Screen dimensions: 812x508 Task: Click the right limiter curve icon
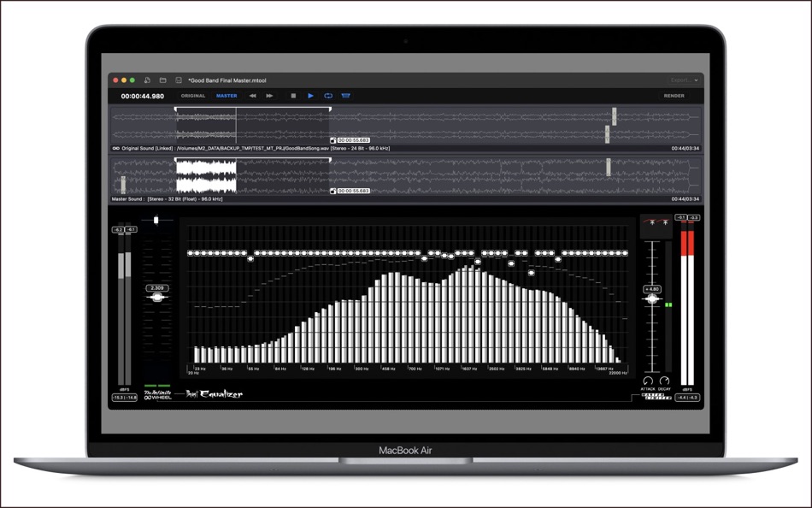click(664, 222)
